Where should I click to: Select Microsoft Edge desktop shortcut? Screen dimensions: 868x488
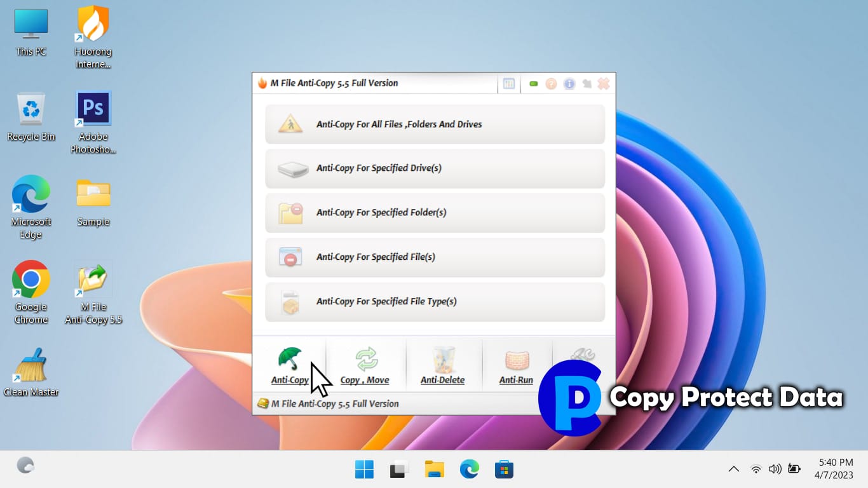31,208
